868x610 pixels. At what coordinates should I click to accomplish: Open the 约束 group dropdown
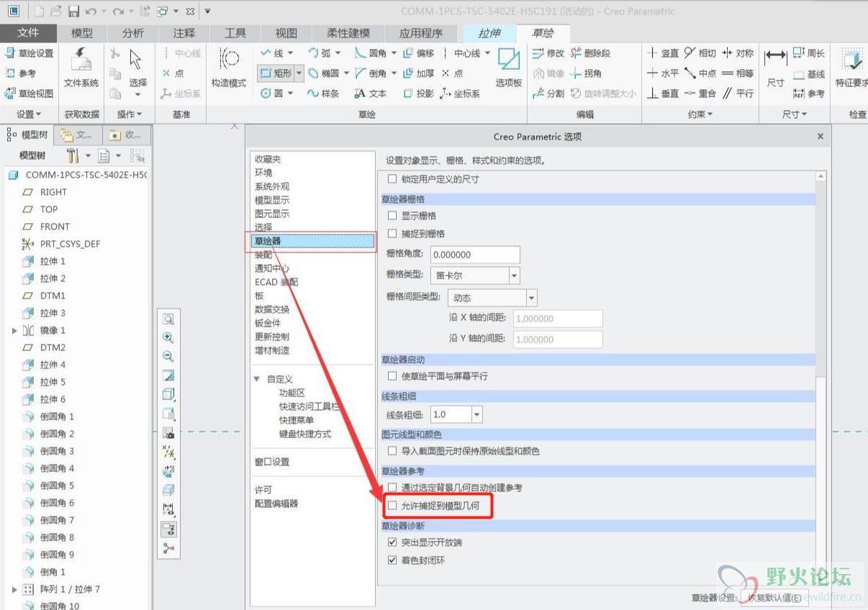pyautogui.click(x=700, y=114)
